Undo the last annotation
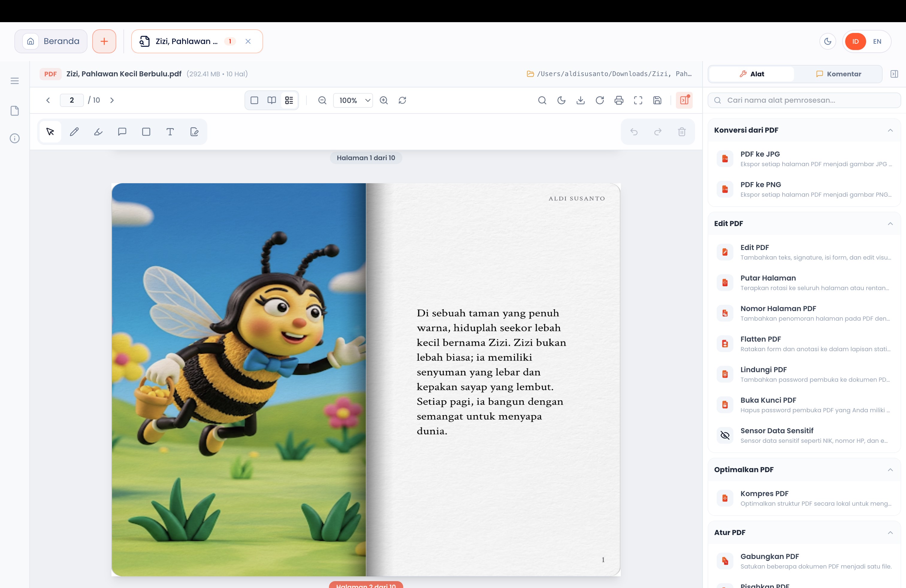 pyautogui.click(x=634, y=132)
